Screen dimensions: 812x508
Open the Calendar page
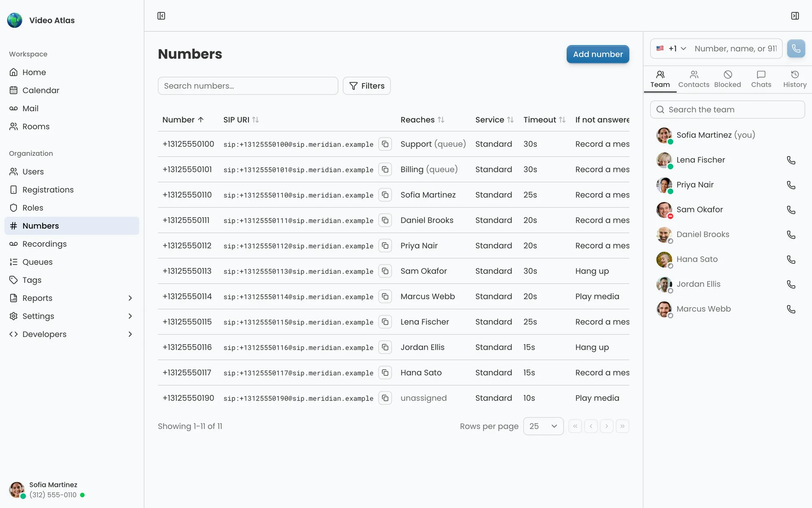click(72, 90)
